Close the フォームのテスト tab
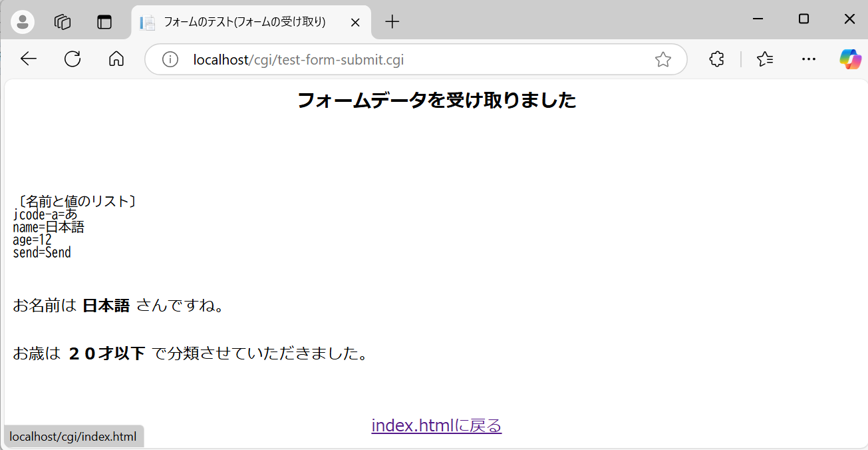 click(x=355, y=22)
